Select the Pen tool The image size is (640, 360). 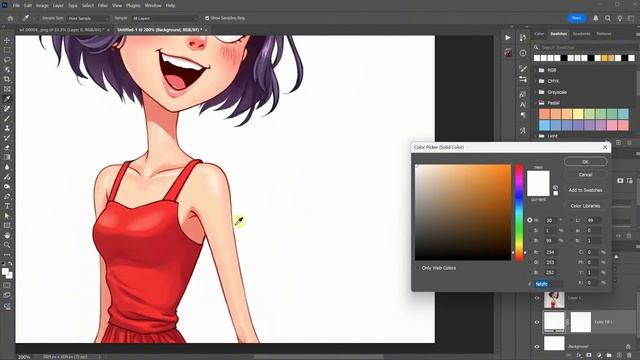click(7, 196)
